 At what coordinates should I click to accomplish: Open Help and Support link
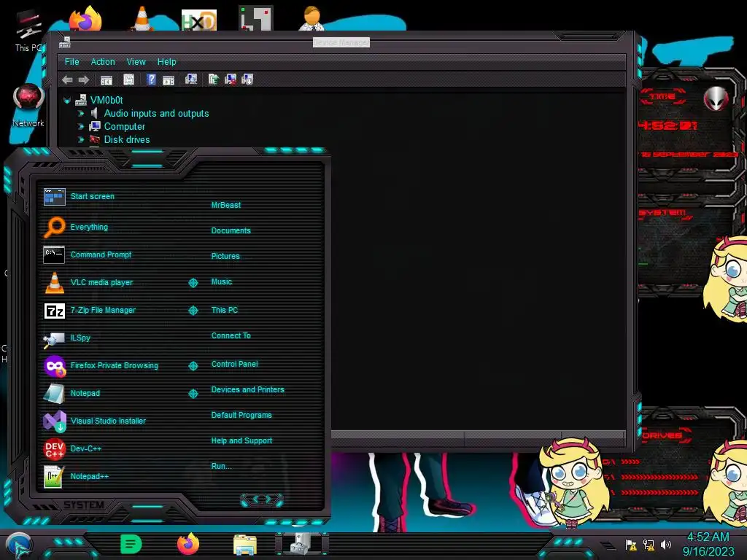tap(241, 441)
